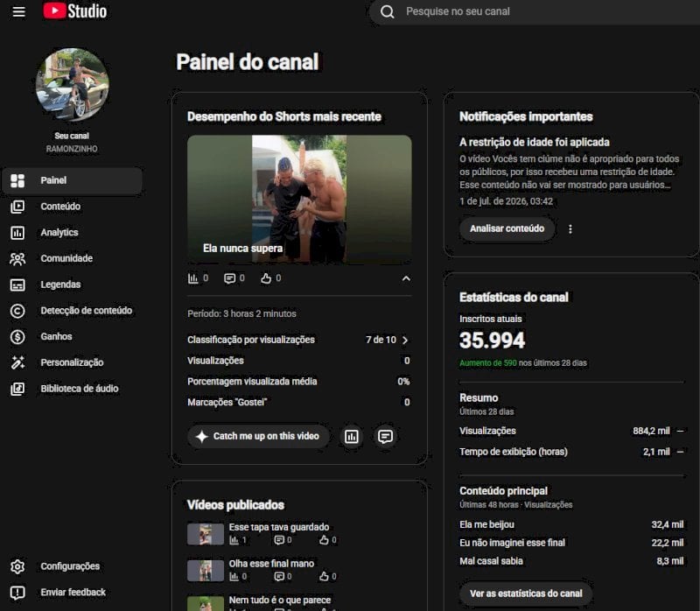Open the notification three-dot options menu
This screenshot has width=700, height=611.
pos(570,228)
